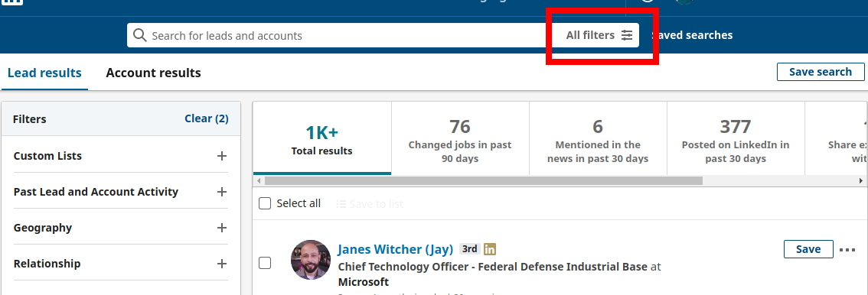Open the three-dot menu for Janes Witcher
The width and height of the screenshot is (868, 295).
tap(847, 250)
